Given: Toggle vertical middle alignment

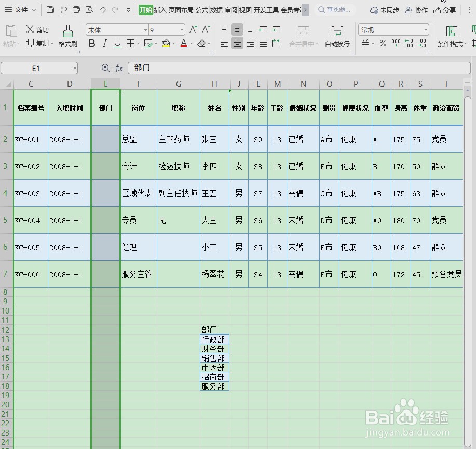Looking at the screenshot, I should click(237, 30).
